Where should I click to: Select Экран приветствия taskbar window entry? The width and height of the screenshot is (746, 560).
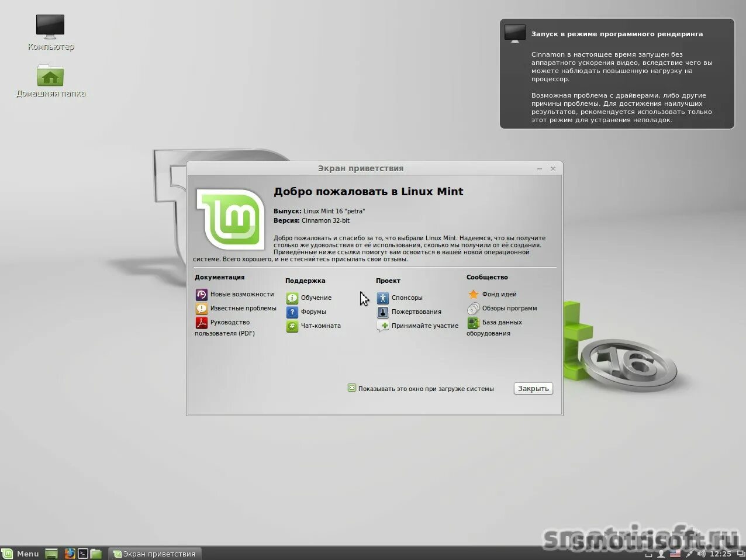(x=156, y=553)
